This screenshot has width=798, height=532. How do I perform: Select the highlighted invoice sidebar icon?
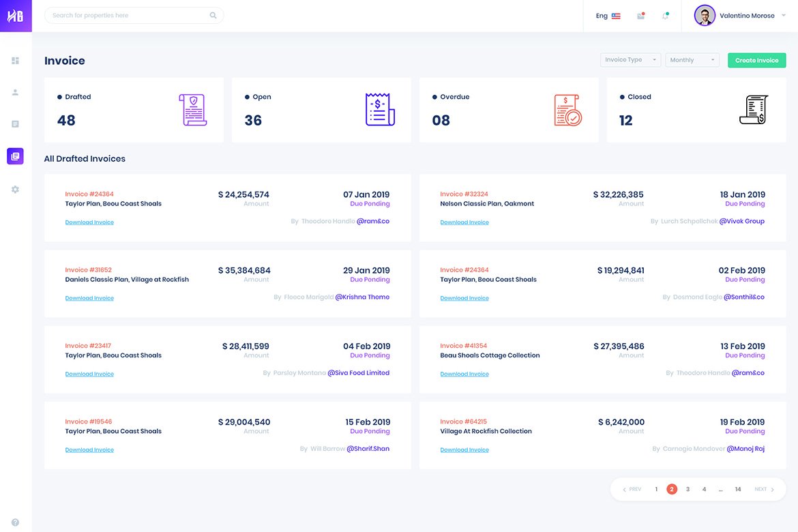15,156
